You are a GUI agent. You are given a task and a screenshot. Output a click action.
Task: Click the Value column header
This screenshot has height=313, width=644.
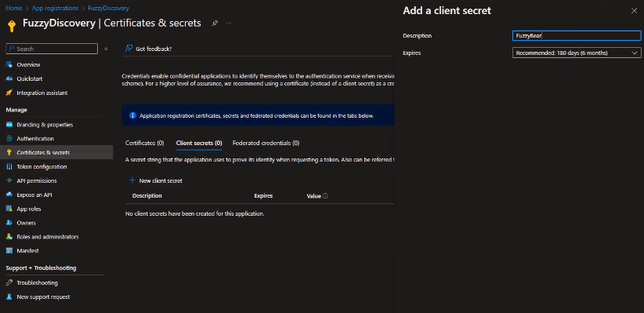tap(313, 196)
